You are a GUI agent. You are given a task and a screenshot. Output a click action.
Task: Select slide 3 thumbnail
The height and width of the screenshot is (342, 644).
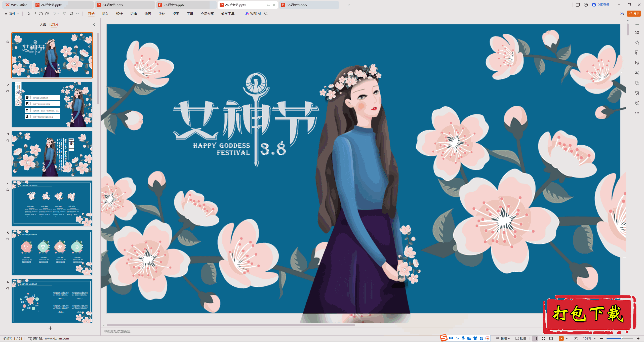[x=52, y=154]
